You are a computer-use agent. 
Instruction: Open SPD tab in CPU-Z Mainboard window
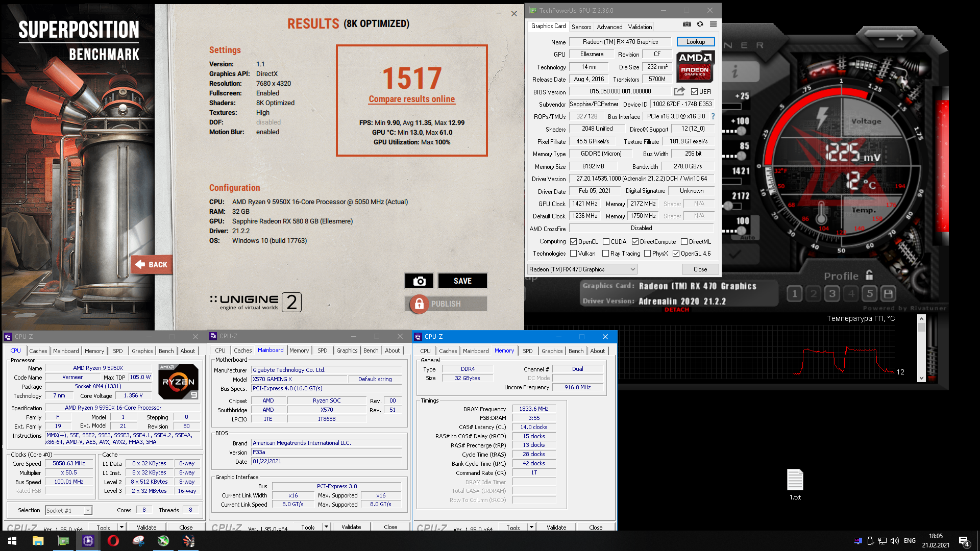[323, 350]
